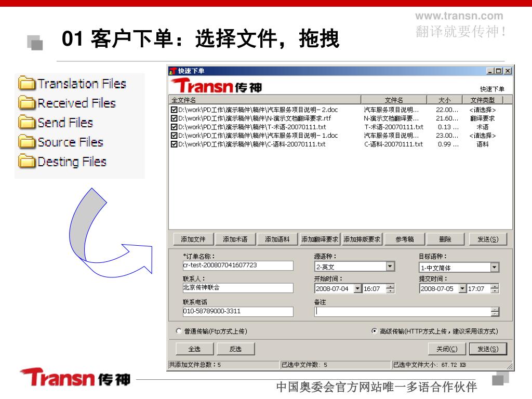Uncheck the 汽车服务项目说明-1.doc file checkbox
This screenshot has width=532, height=399.
[x=174, y=136]
